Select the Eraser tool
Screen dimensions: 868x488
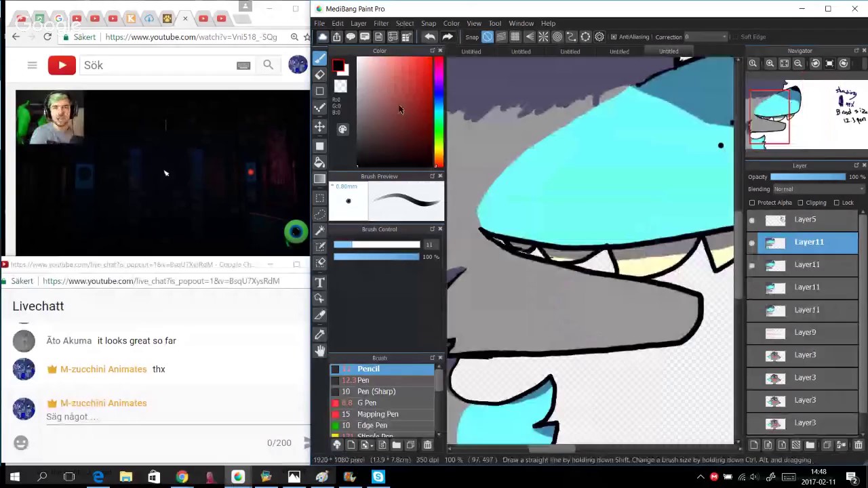click(320, 75)
